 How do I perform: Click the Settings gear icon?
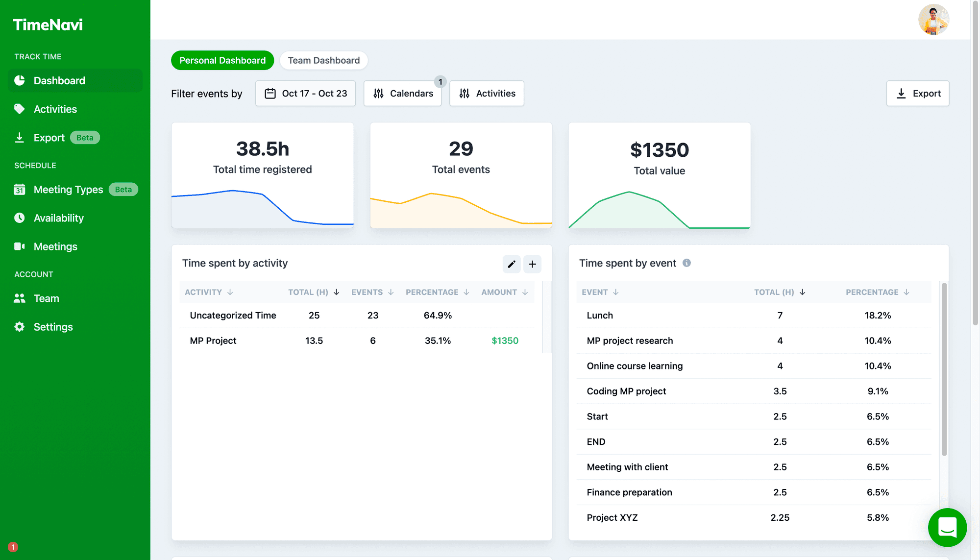click(20, 327)
